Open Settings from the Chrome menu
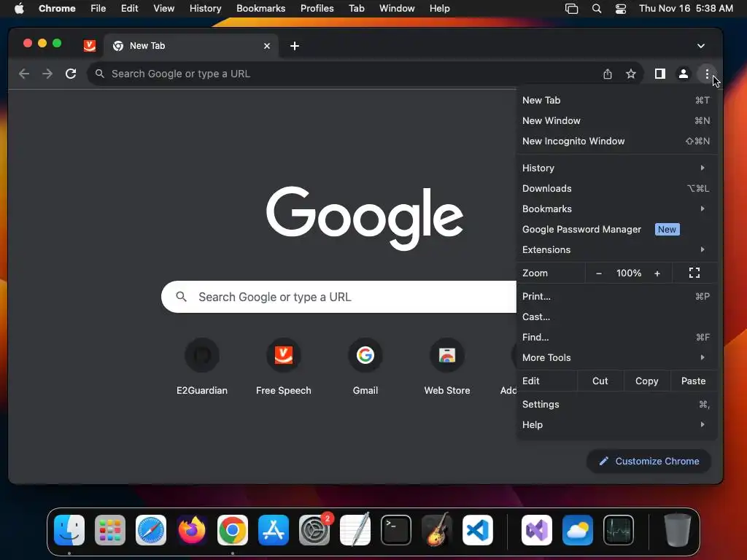The width and height of the screenshot is (747, 560). [616, 404]
